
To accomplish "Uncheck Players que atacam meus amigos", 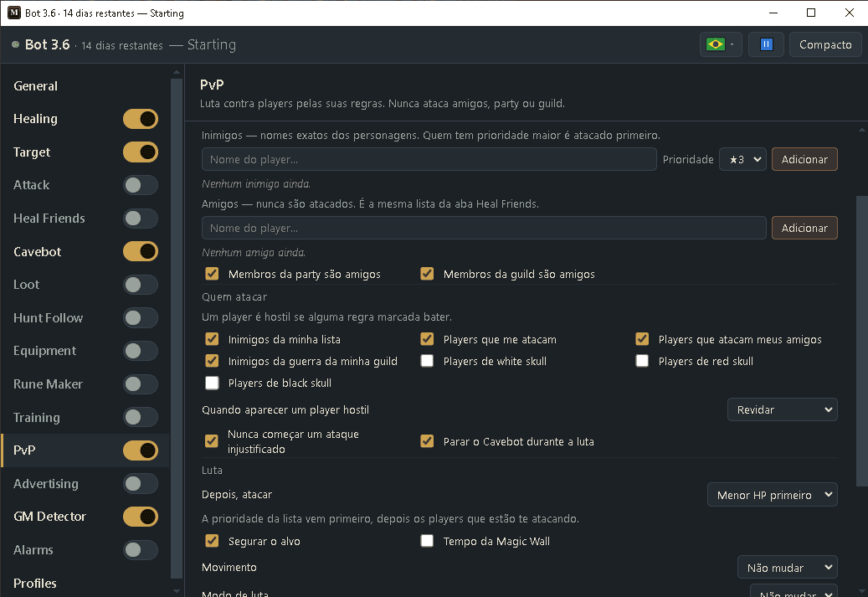I will click(642, 339).
